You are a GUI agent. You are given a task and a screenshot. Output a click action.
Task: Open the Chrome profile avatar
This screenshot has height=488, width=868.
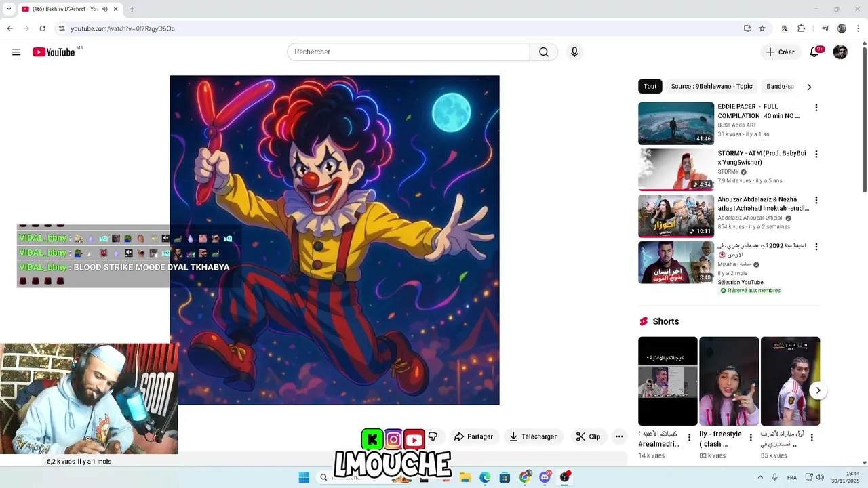click(842, 28)
